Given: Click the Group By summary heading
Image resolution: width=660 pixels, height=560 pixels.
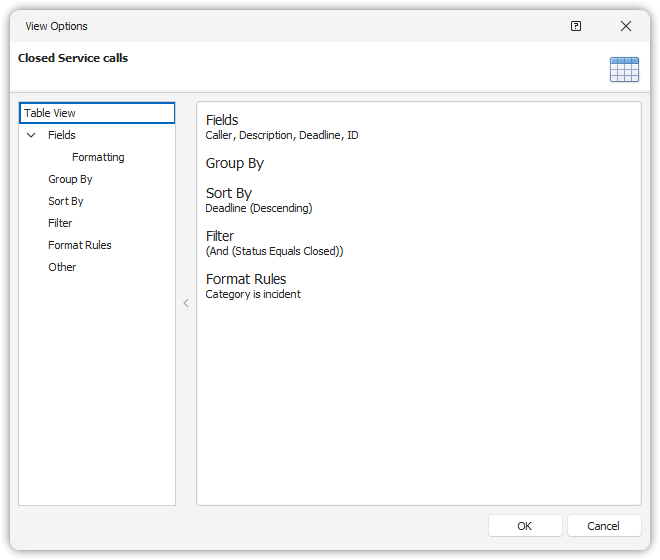Looking at the screenshot, I should [235, 163].
